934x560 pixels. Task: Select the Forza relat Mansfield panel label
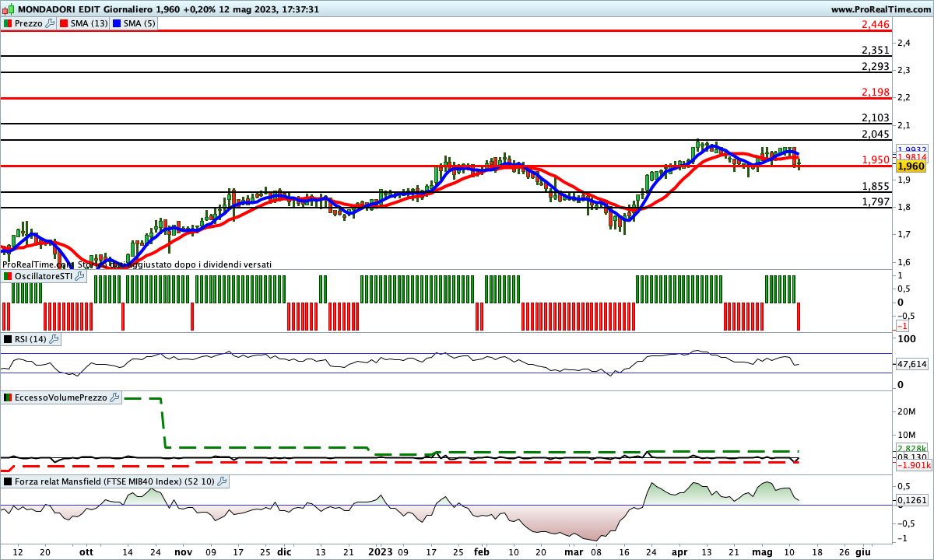114,481
